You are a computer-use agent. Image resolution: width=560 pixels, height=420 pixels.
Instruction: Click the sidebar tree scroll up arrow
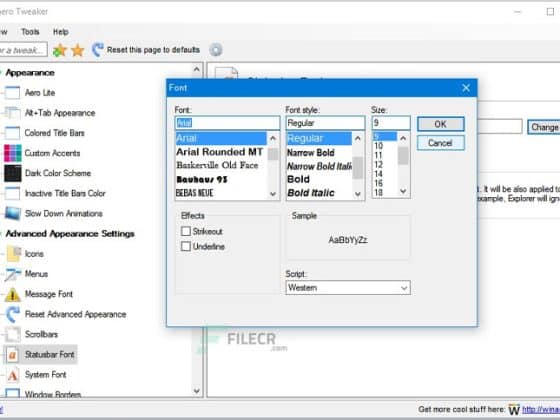tap(196, 69)
